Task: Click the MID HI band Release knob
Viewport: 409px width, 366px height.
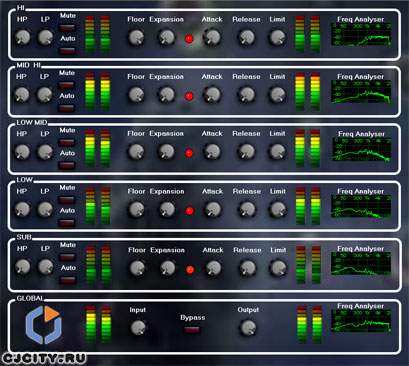Action: [247, 95]
